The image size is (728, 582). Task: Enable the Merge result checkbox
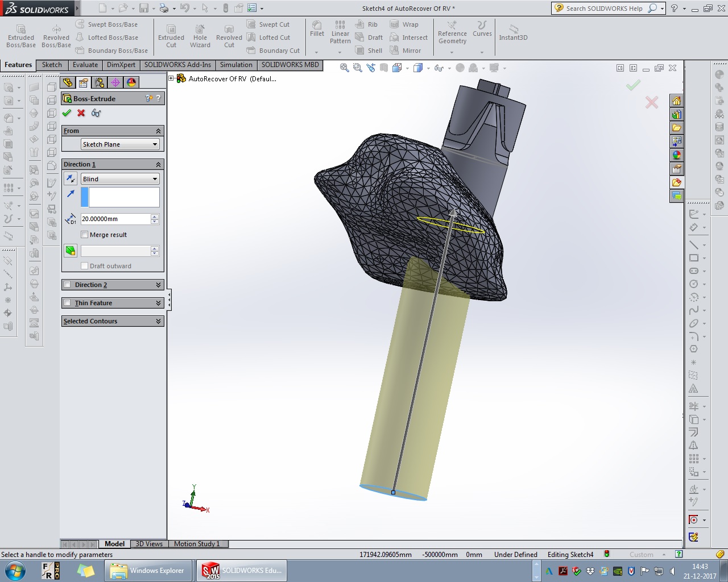point(85,235)
